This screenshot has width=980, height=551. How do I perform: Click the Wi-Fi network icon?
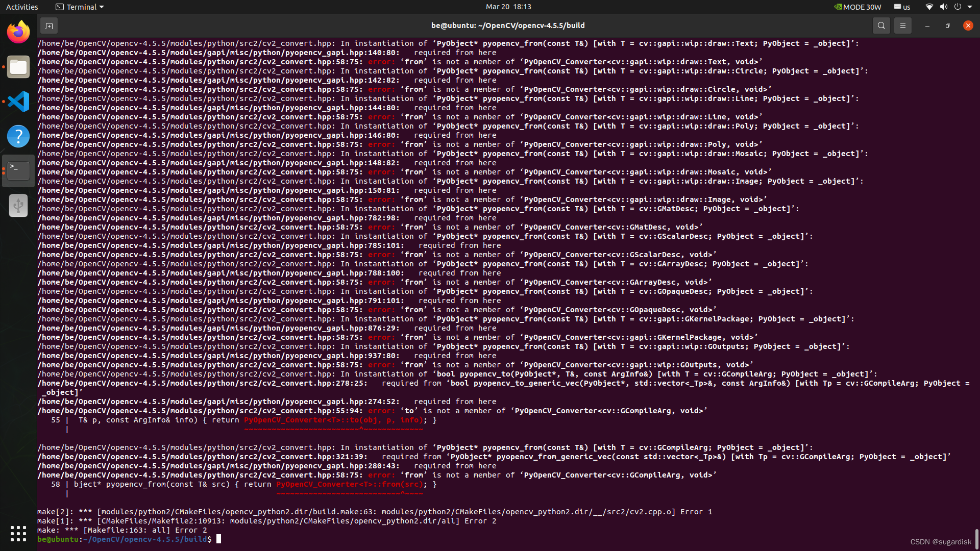[x=929, y=7]
